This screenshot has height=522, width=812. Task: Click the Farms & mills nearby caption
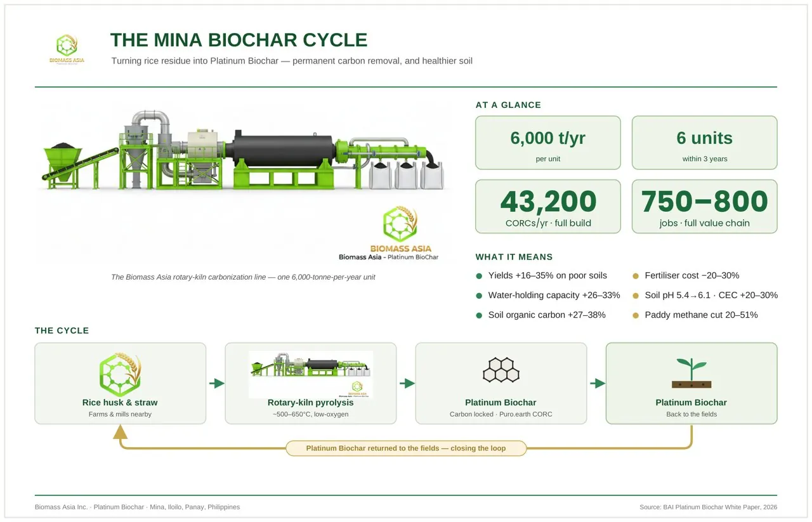tap(120, 414)
